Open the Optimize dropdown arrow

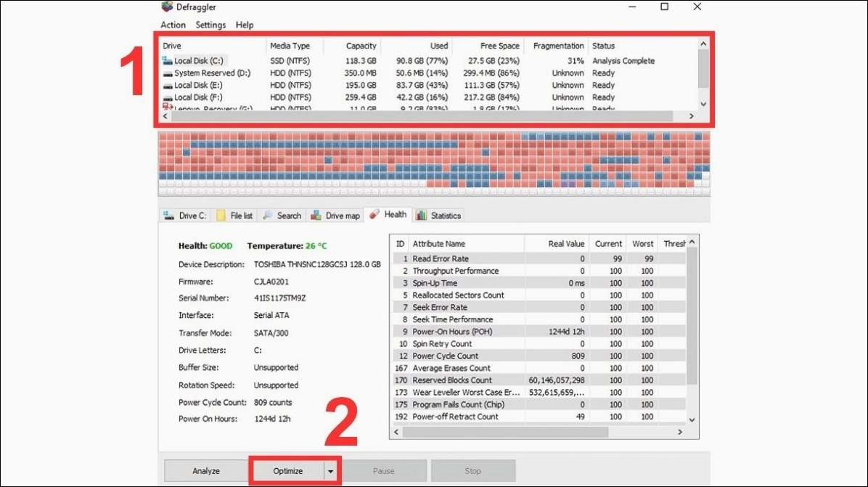click(x=330, y=472)
